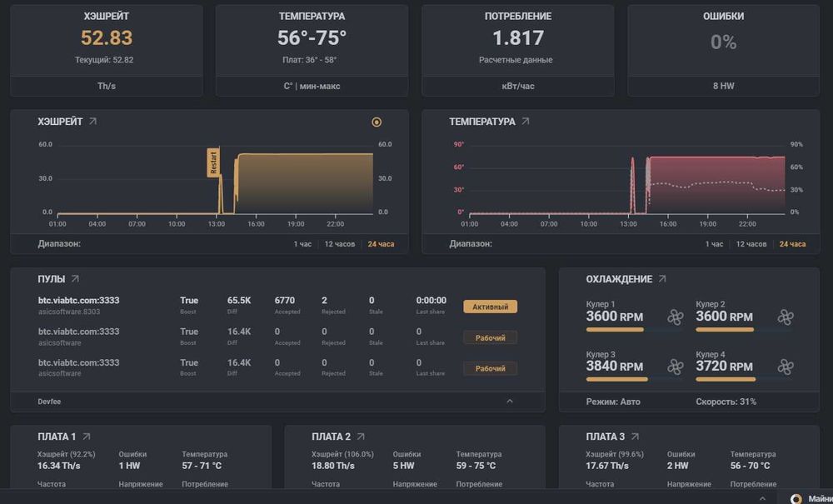Click the 18.80 Th/s value of Плата 2
The height and width of the screenshot is (504, 833).
tap(333, 466)
